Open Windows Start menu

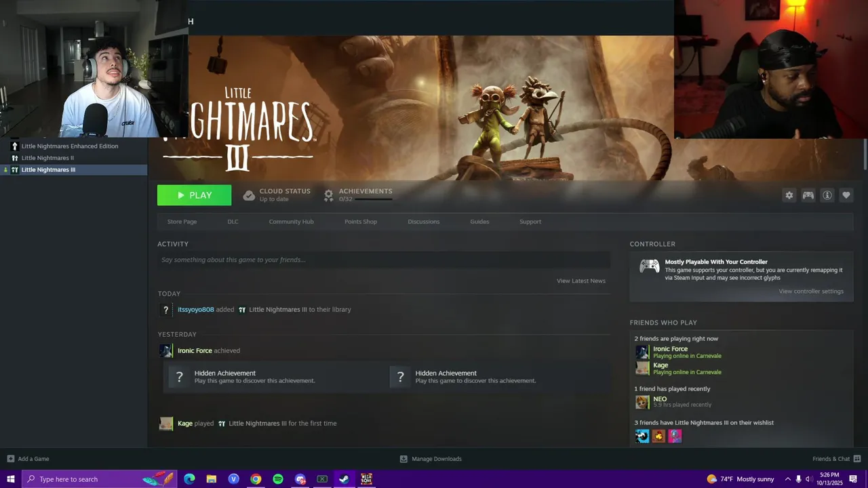point(11,479)
